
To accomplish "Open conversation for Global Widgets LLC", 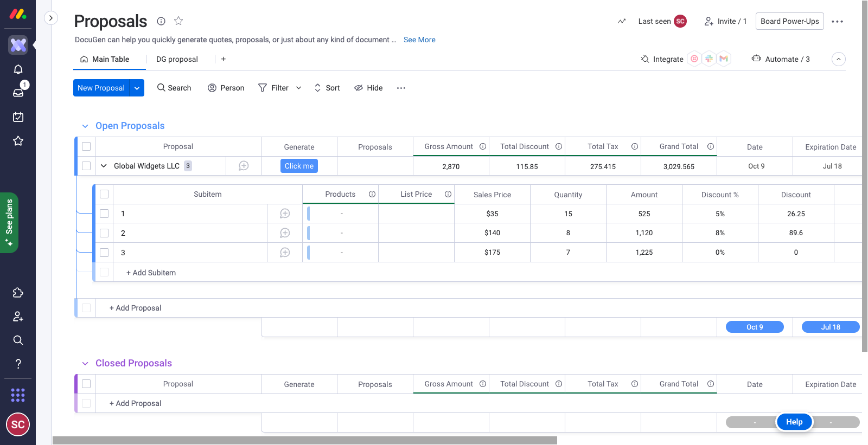I will coord(244,166).
